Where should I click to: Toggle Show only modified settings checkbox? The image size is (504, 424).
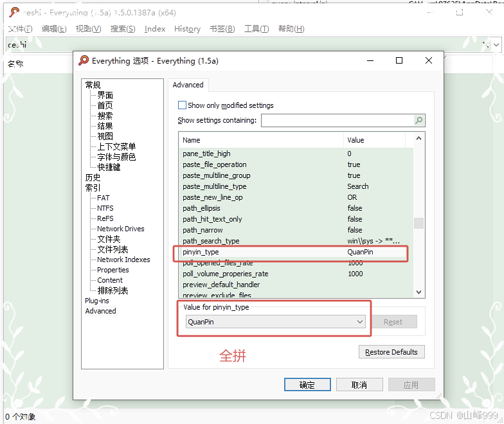182,105
